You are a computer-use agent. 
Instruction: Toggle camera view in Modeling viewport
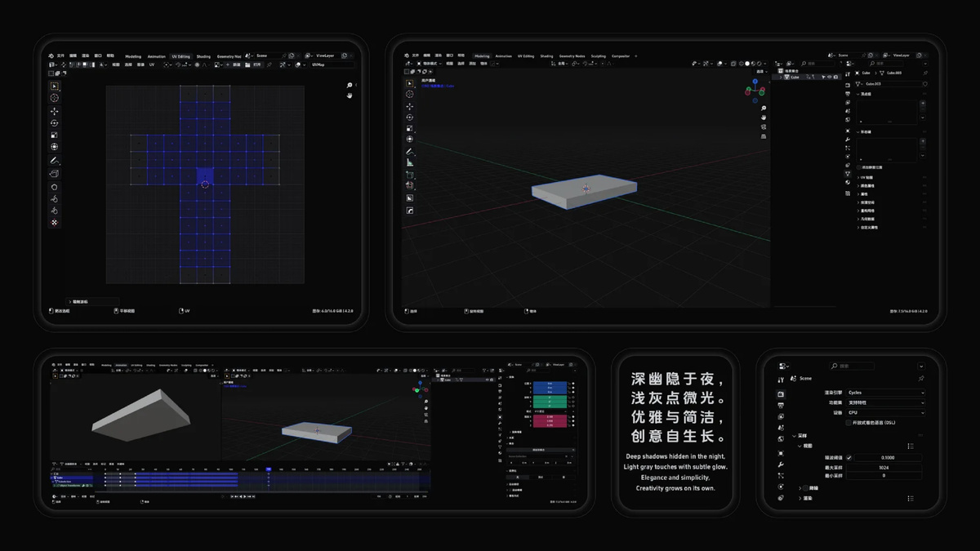tap(764, 127)
